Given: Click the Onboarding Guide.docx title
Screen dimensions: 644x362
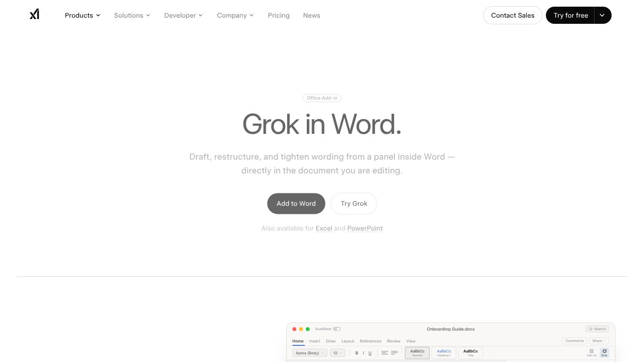Looking at the screenshot, I should pos(451,329).
